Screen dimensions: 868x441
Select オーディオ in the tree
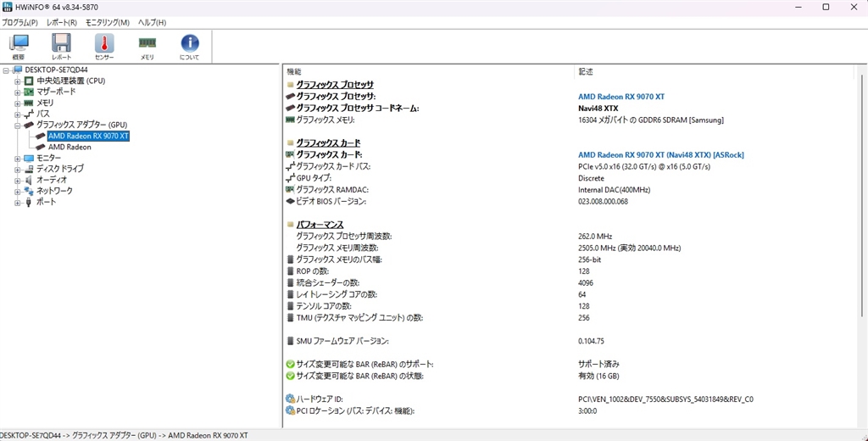[x=52, y=180]
